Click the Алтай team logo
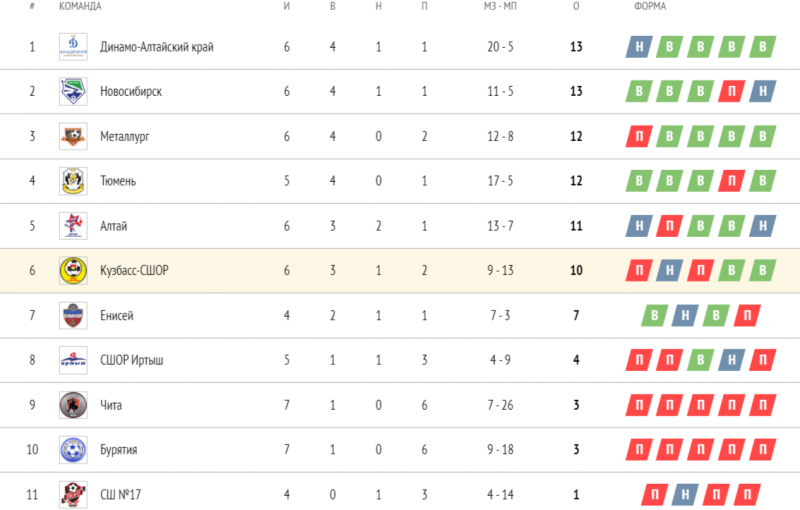 pos(73,226)
